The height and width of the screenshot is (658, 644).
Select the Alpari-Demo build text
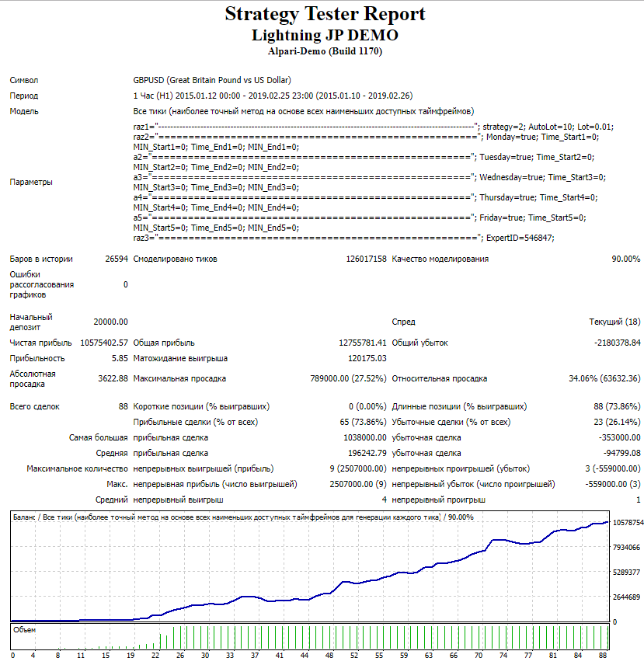(325, 52)
